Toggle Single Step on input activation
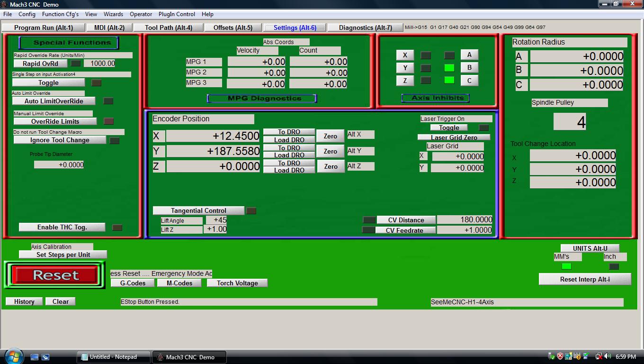Screen dimensions: 644x364 click(48, 82)
